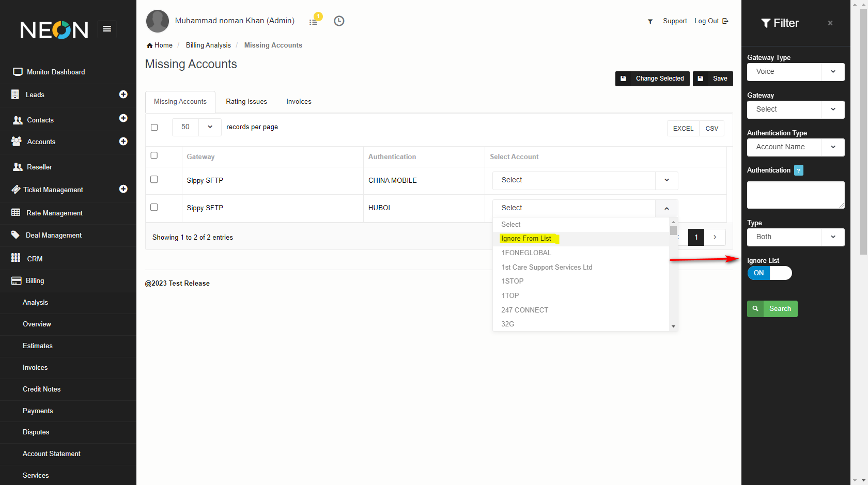
Task: Tick the HUBOI row checkbox
Action: (x=154, y=207)
